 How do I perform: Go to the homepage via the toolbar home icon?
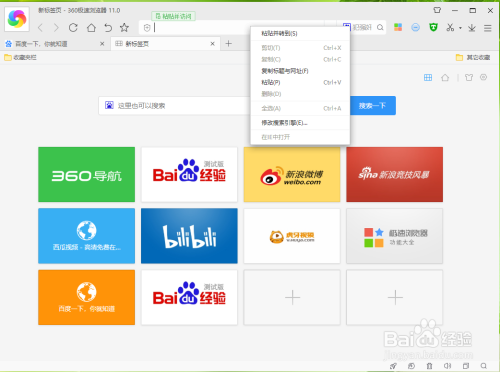point(91,28)
